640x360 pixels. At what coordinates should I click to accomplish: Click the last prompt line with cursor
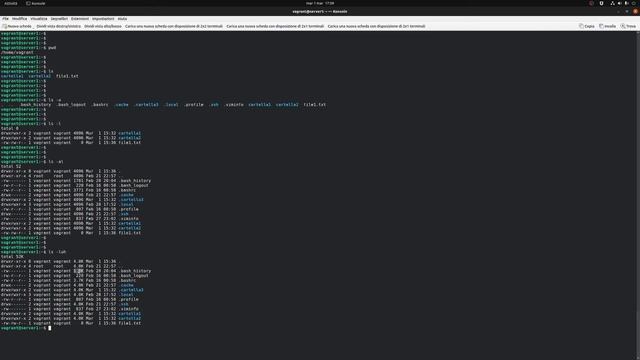click(x=26, y=328)
